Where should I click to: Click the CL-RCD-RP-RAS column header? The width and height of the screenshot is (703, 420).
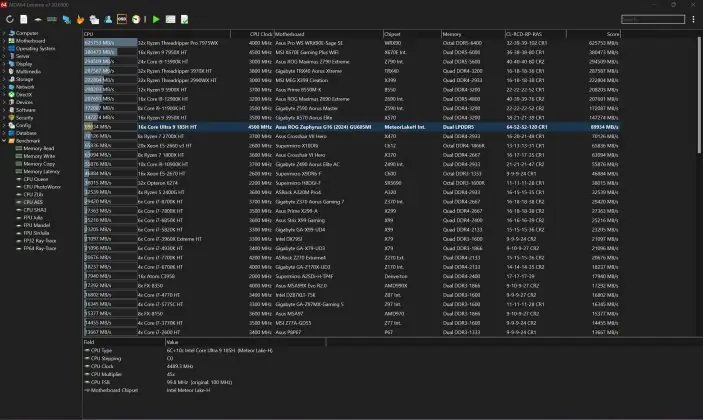point(536,34)
